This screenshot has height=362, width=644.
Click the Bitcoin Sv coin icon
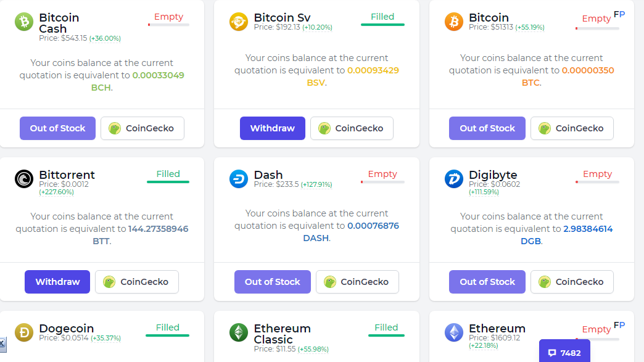(238, 22)
